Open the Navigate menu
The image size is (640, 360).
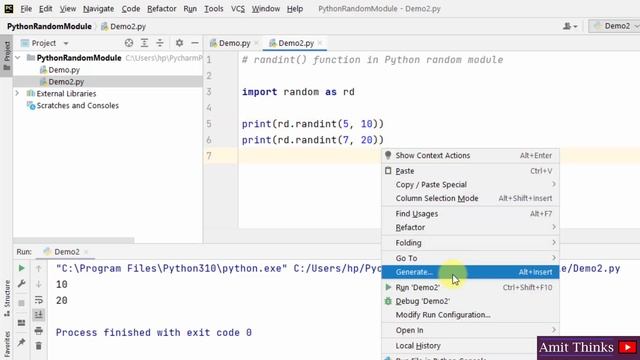(98, 9)
